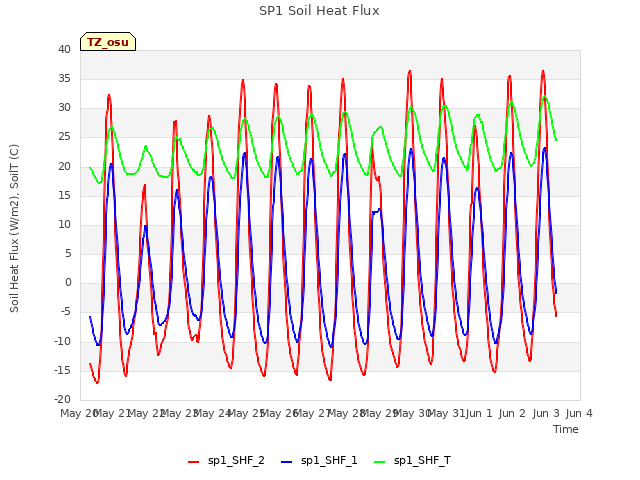Click the -15 y-axis tick label
Screen dimensions: 640x480
point(63,370)
